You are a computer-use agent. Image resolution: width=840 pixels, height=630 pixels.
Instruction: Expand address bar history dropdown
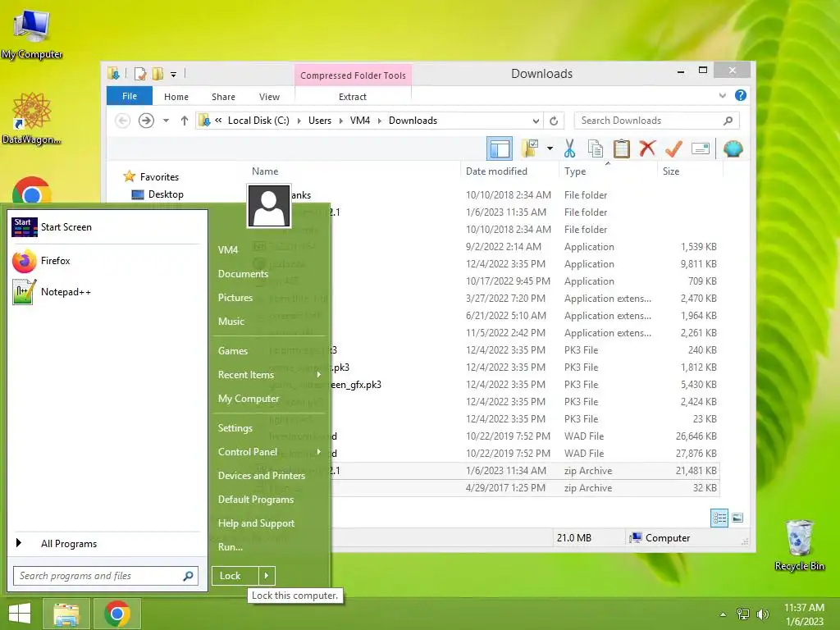tap(536, 121)
